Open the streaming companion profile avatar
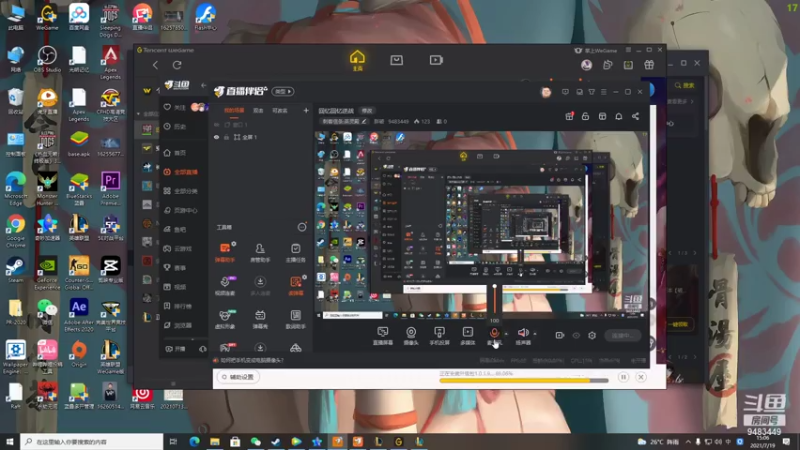Screen dimensions: 800x450 coord(546,92)
